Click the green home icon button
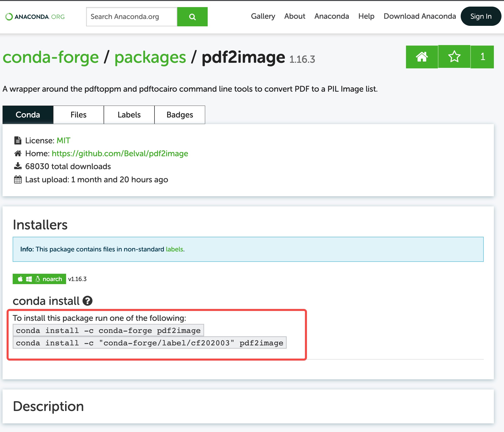Screen dimensions: 504x432 (422, 57)
